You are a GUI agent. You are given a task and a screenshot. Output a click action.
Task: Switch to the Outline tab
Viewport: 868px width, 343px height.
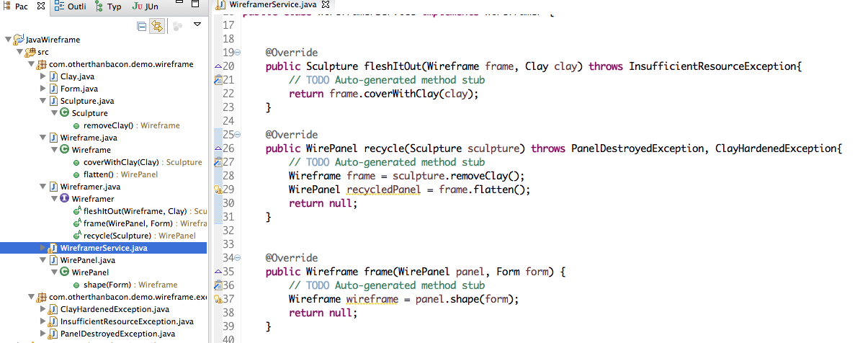pyautogui.click(x=70, y=6)
